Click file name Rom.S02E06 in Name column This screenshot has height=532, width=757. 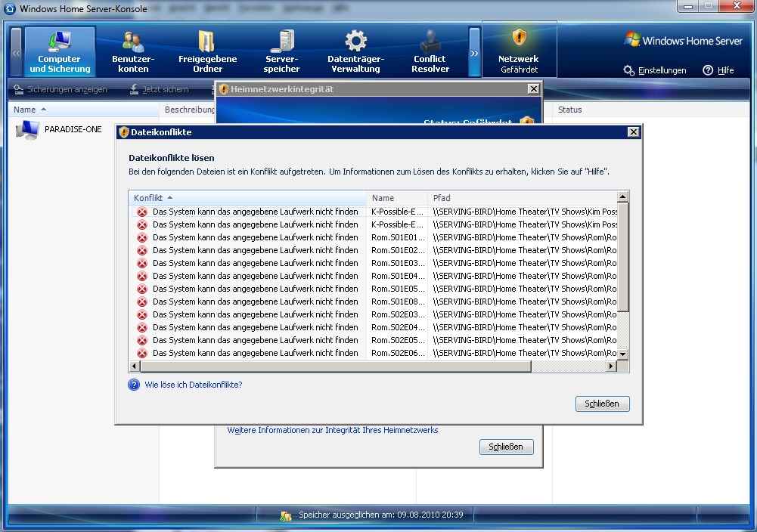398,353
